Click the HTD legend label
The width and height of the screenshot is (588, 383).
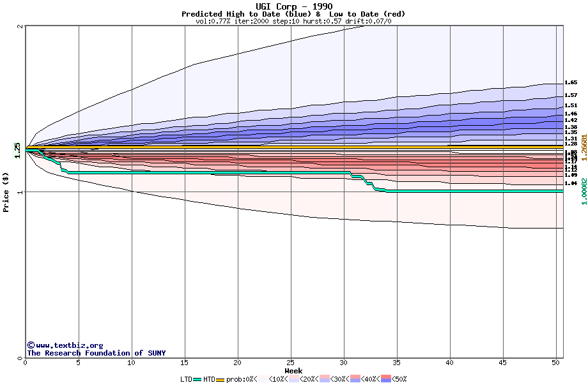[x=209, y=379]
